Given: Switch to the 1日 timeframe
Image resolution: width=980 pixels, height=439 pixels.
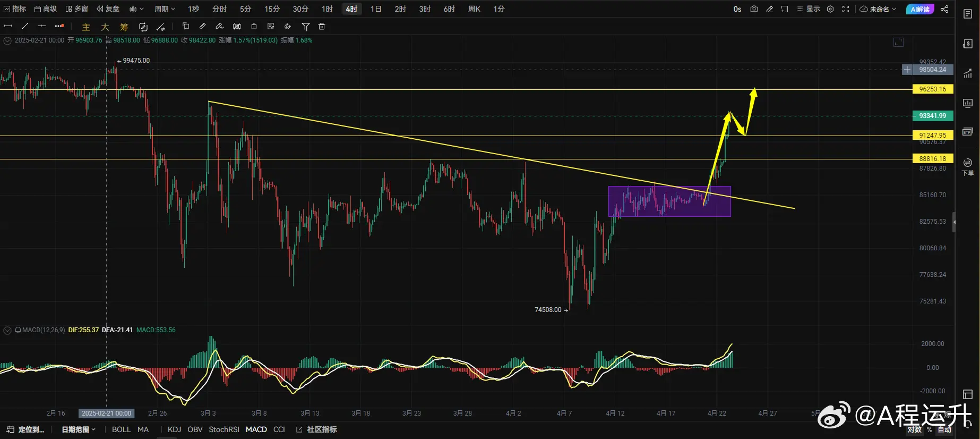Looking at the screenshot, I should tap(376, 9).
